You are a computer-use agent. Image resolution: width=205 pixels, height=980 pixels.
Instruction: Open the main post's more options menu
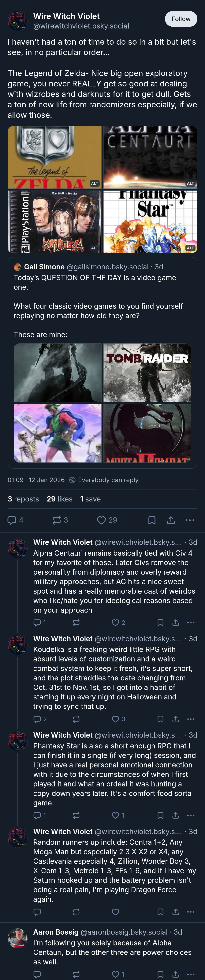(190, 520)
